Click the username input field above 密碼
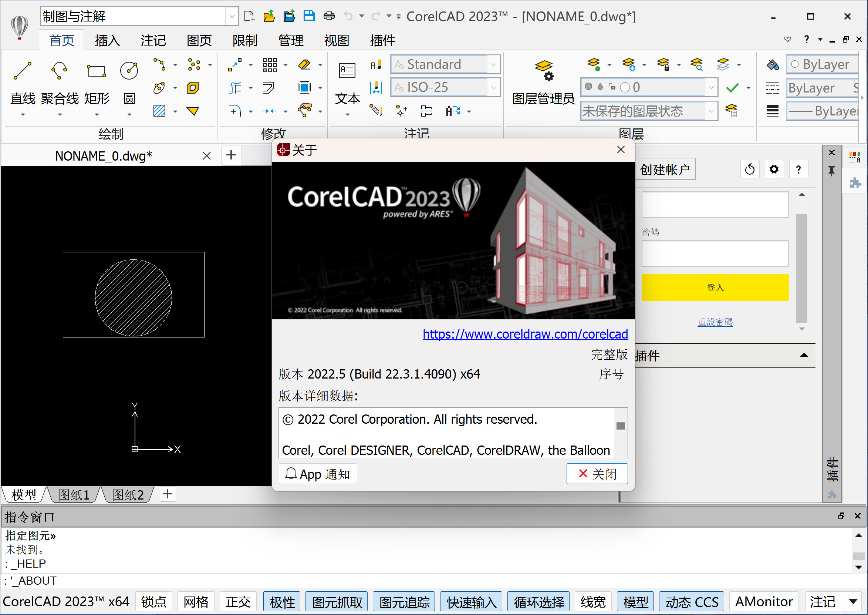This screenshot has width=868, height=615. point(715,205)
